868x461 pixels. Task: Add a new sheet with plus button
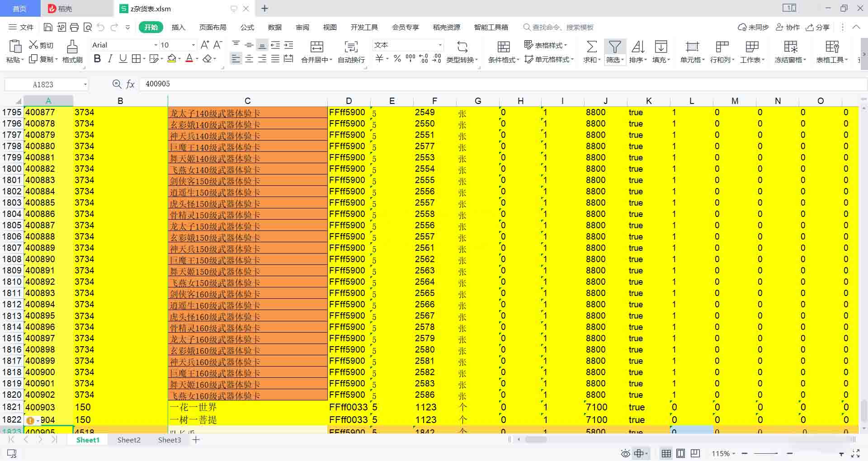tap(196, 440)
